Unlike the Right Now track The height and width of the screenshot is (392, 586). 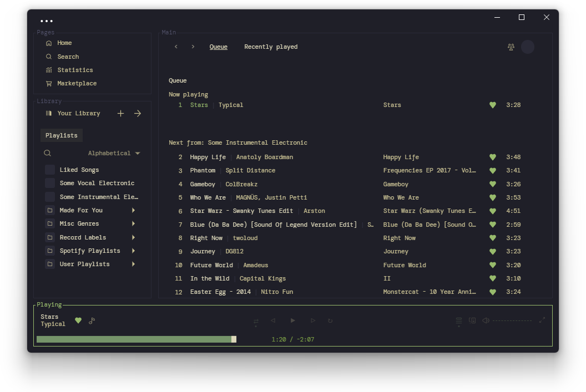tap(493, 238)
